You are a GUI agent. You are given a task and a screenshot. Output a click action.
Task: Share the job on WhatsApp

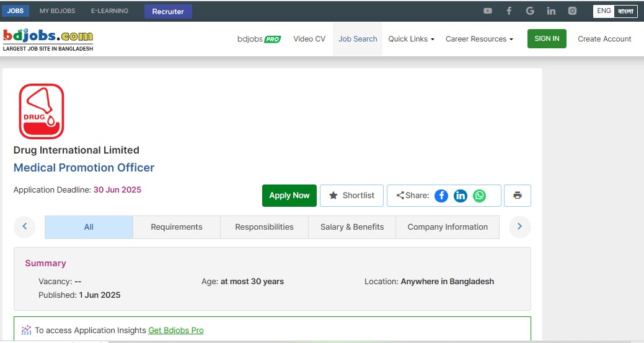click(479, 196)
